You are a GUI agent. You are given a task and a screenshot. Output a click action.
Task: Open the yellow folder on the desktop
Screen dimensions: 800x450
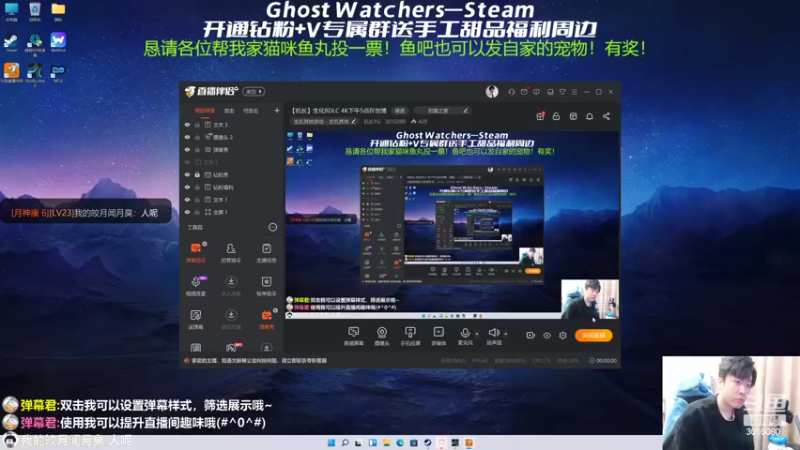click(x=58, y=12)
